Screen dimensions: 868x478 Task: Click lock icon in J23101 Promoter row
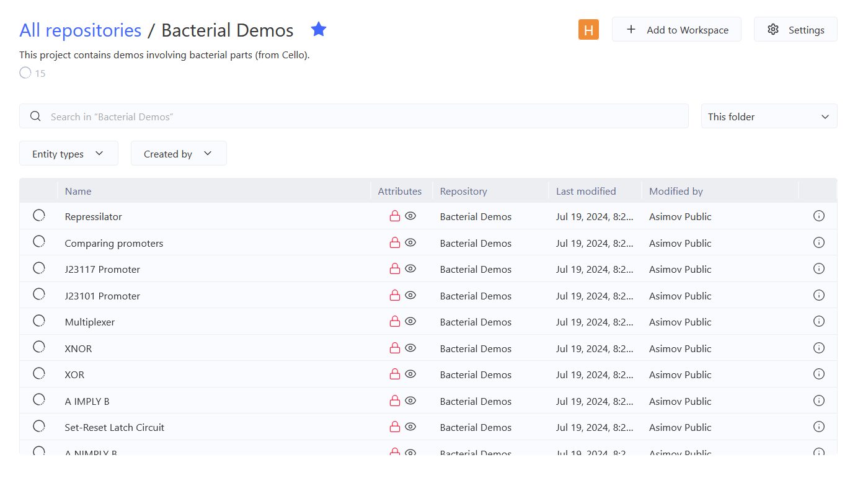pos(394,295)
